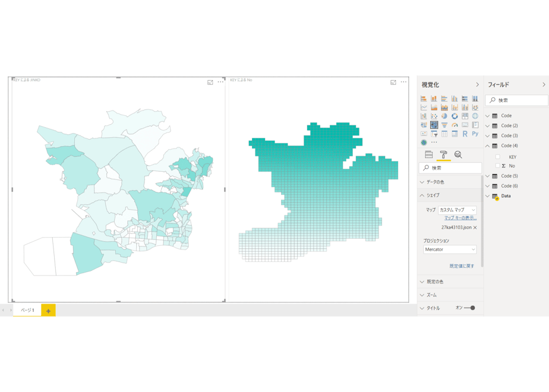Select the ribbon chart visual

point(475,107)
